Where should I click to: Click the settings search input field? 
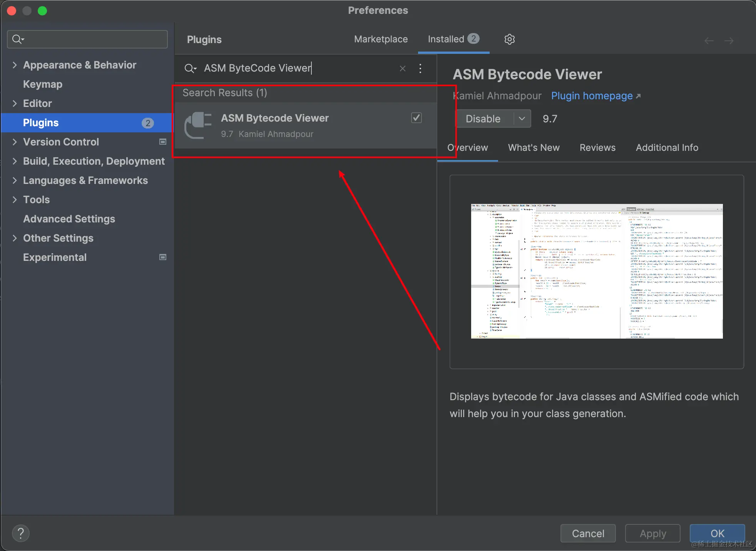tap(92, 39)
